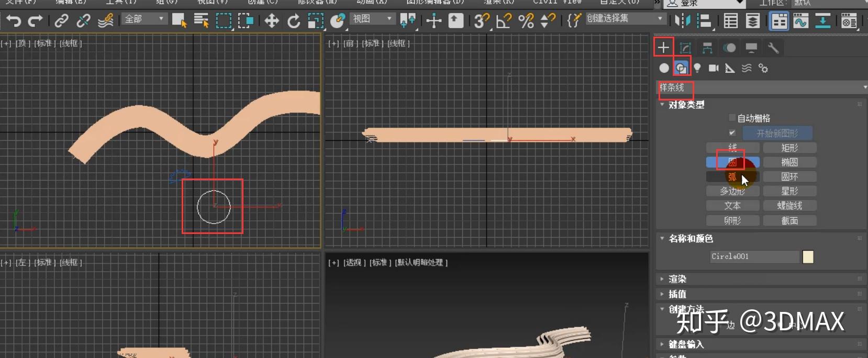Activate the Select and Rotate tool
This screenshot has width=868, height=358.
click(294, 21)
